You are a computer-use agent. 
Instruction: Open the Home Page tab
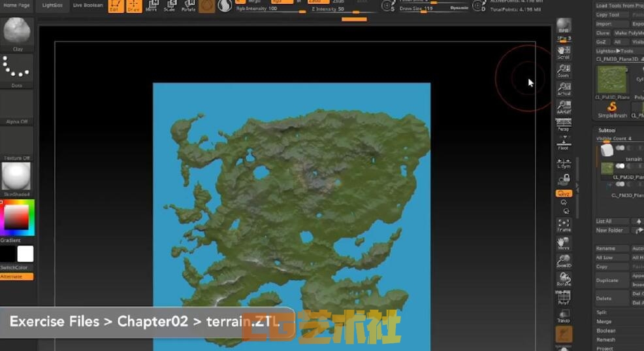click(x=16, y=5)
